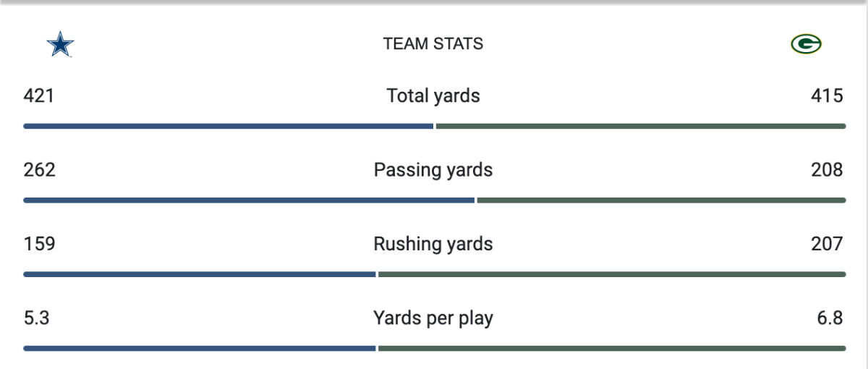Select the Packers rushing yards value 207
Screen dimensions: 868x369
point(827,244)
